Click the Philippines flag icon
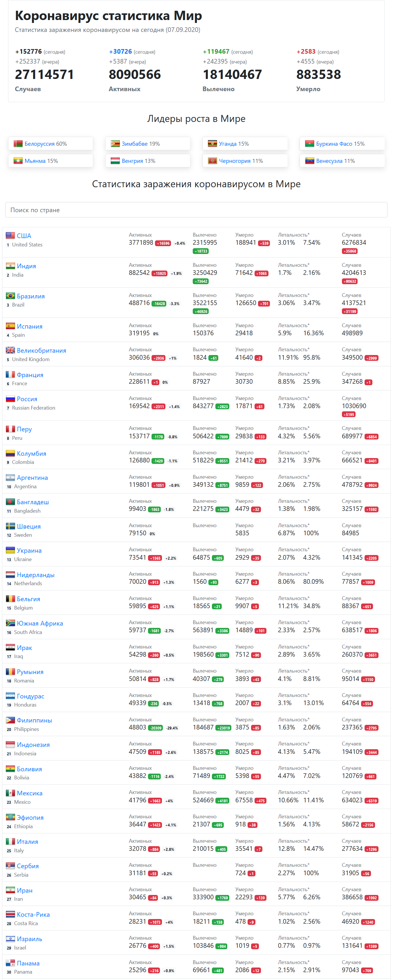393x980 pixels. coord(10,720)
